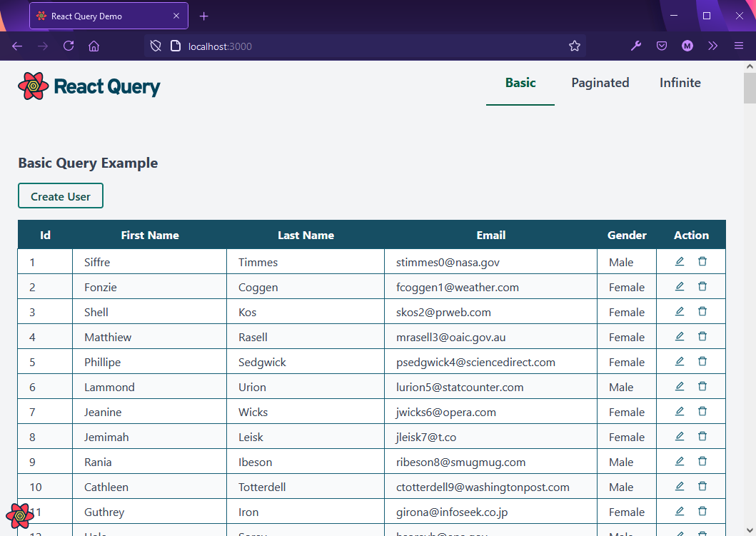This screenshot has height=536, width=756.
Task: Select the Infinite tab
Action: click(x=680, y=83)
